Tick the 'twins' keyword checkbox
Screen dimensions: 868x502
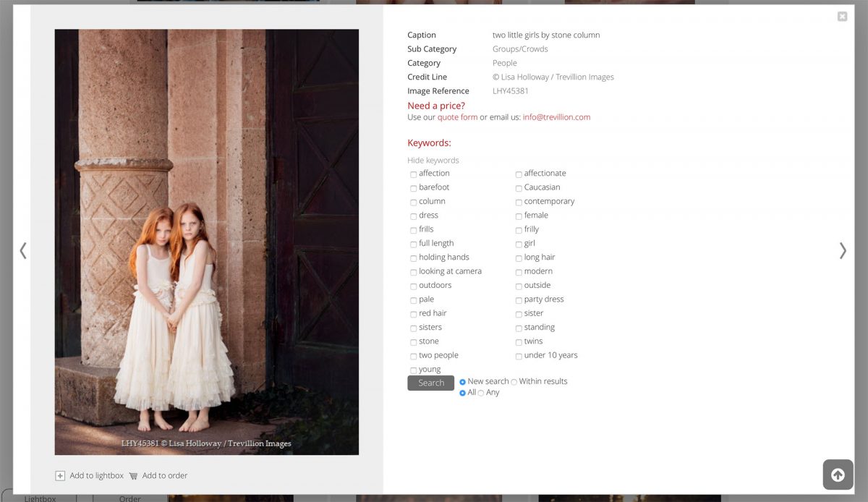click(x=519, y=342)
